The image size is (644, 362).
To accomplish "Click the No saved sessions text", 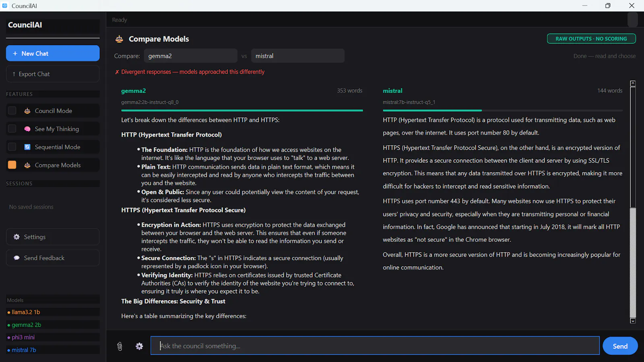I will coord(31,207).
